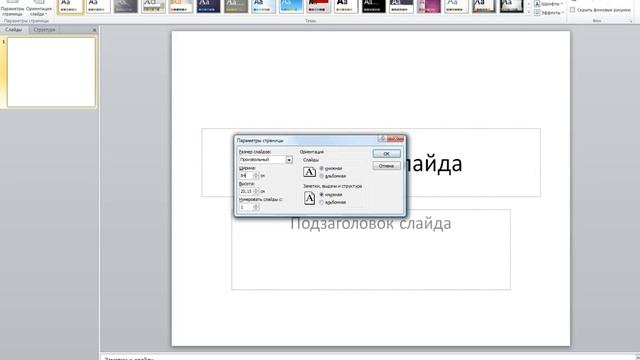Open the Фон group dialog launcher
This screenshot has width=640, height=360.
[x=631, y=20]
